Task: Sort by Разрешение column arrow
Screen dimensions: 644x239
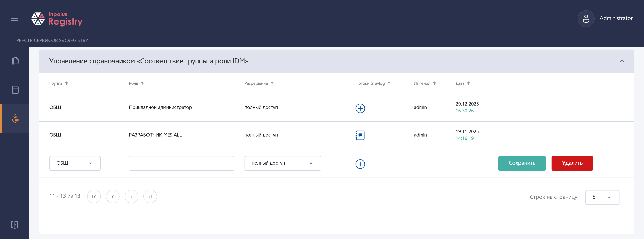Action: 272,84
